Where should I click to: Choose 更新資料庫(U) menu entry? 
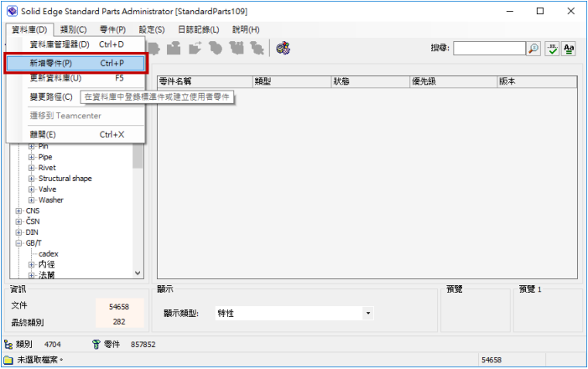(x=75, y=78)
